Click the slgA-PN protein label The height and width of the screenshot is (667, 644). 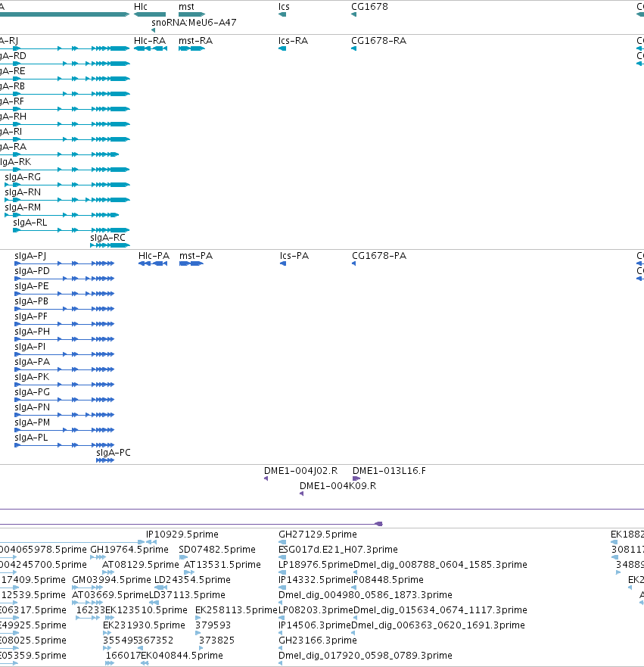[32, 407]
